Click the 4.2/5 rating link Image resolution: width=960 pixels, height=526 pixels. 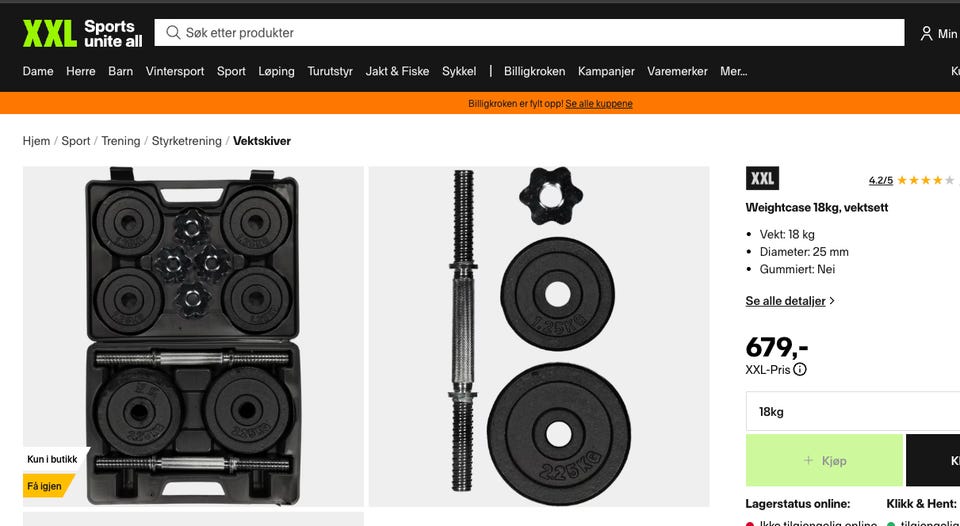pos(881,180)
